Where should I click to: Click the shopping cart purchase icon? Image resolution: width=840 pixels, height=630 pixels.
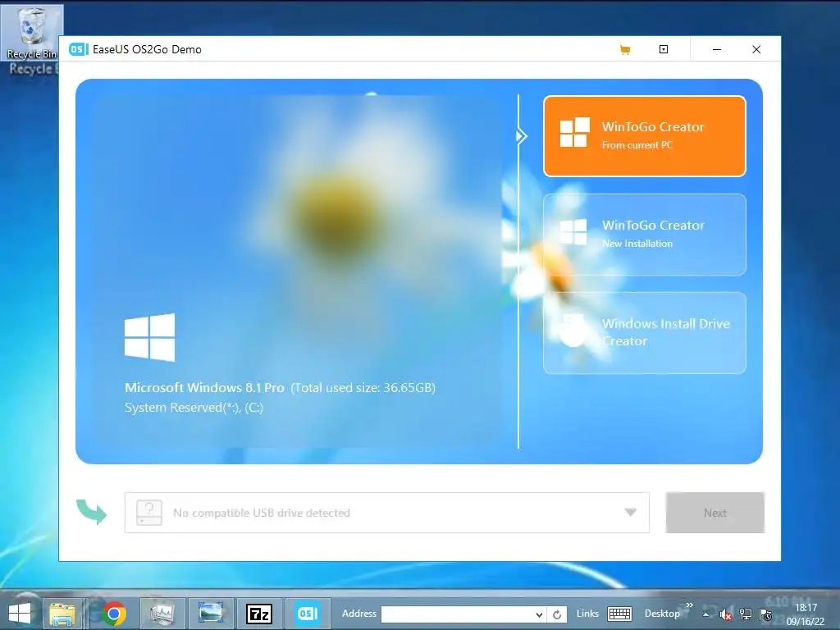point(624,50)
